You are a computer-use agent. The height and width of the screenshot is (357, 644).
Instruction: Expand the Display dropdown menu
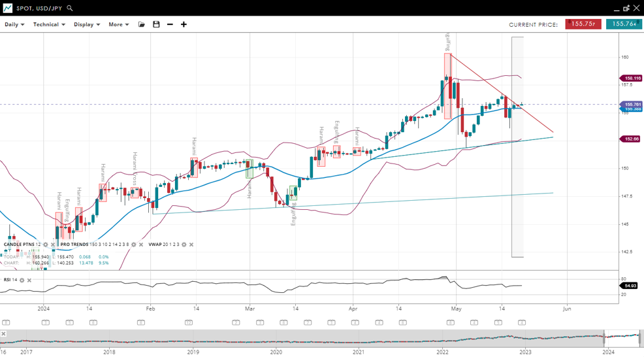[87, 25]
